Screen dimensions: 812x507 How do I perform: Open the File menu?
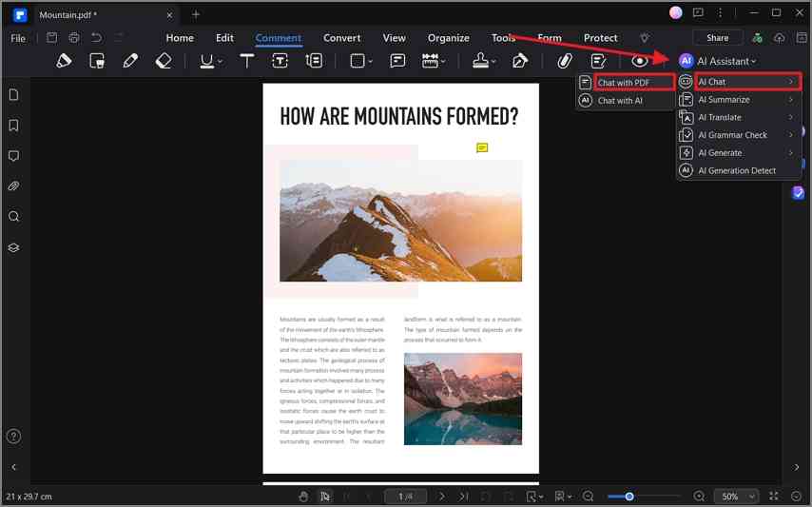tap(18, 38)
